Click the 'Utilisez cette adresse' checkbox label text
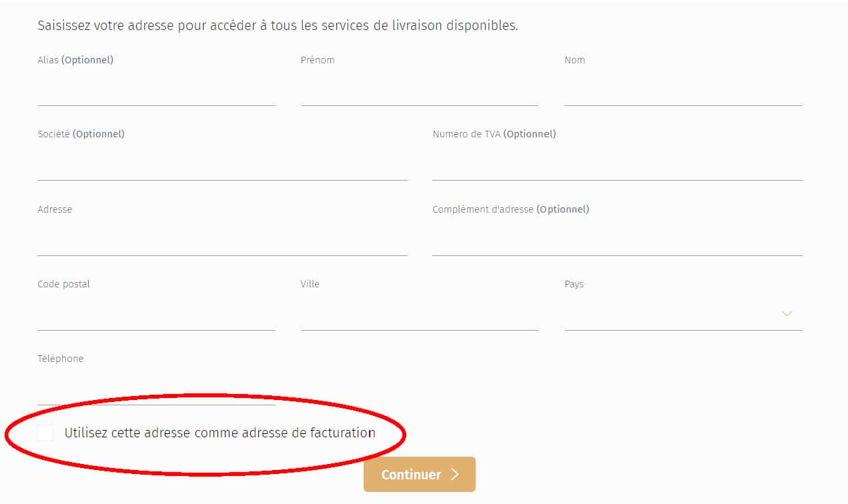848x504 pixels. [x=220, y=433]
